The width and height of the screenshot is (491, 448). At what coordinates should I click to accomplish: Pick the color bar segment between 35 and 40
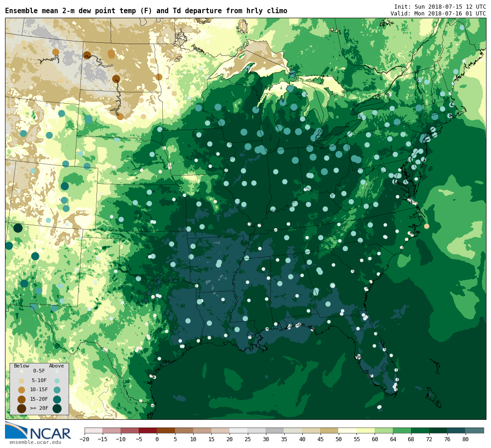(293, 430)
